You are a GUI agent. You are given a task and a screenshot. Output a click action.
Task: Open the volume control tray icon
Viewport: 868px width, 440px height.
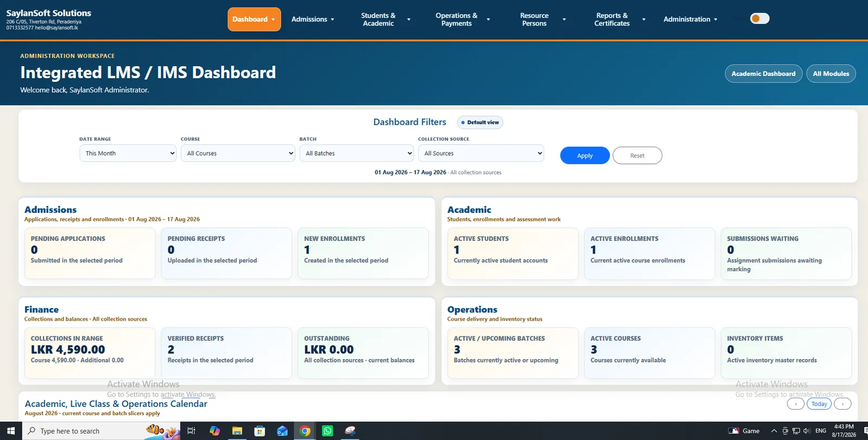point(807,431)
